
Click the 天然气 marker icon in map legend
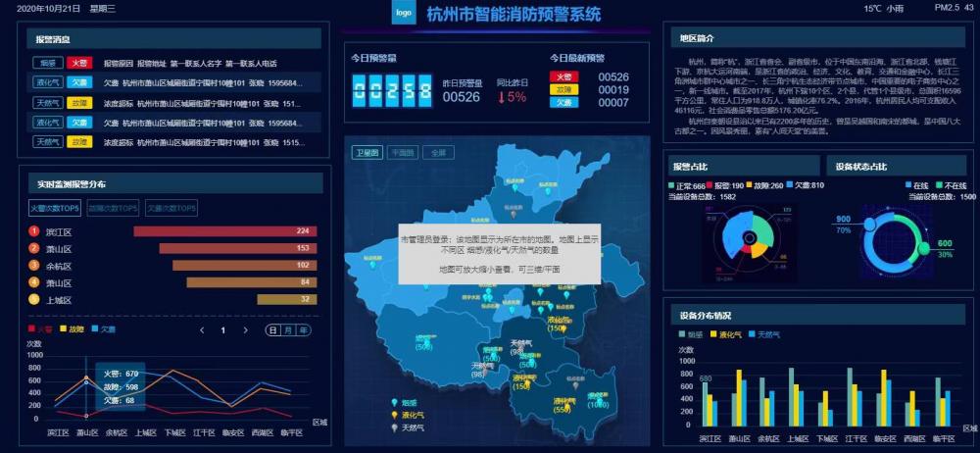pyautogui.click(x=395, y=428)
